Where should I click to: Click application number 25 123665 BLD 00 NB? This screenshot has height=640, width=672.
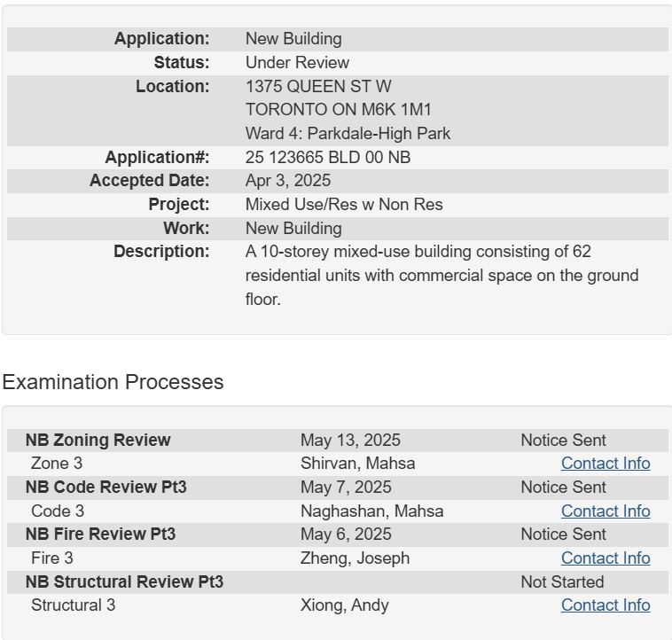pyautogui.click(x=327, y=158)
